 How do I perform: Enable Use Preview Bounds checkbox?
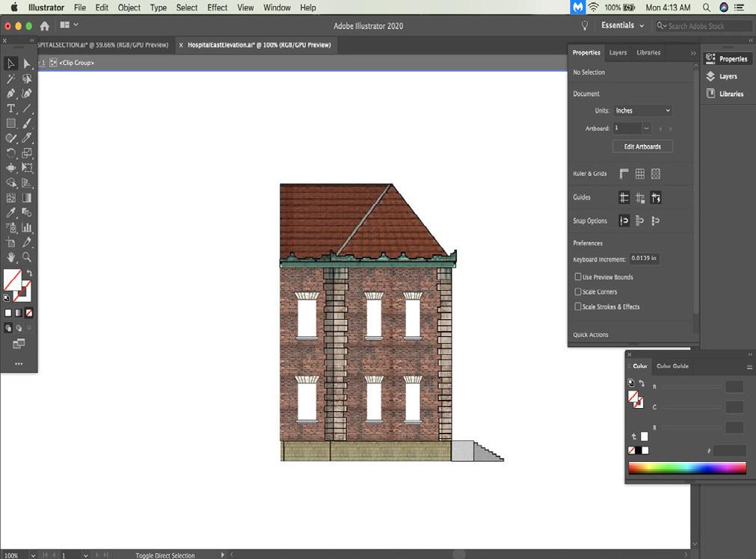pyautogui.click(x=578, y=277)
